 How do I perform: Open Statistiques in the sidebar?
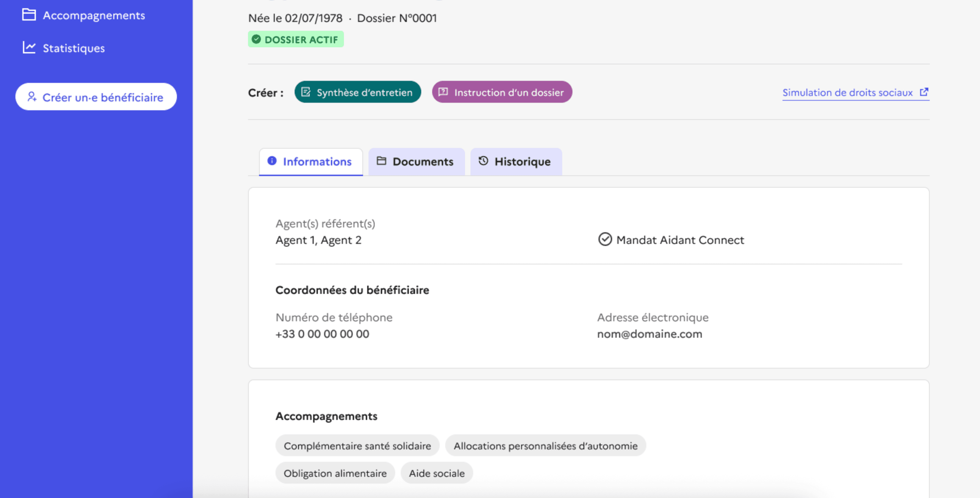(x=74, y=48)
